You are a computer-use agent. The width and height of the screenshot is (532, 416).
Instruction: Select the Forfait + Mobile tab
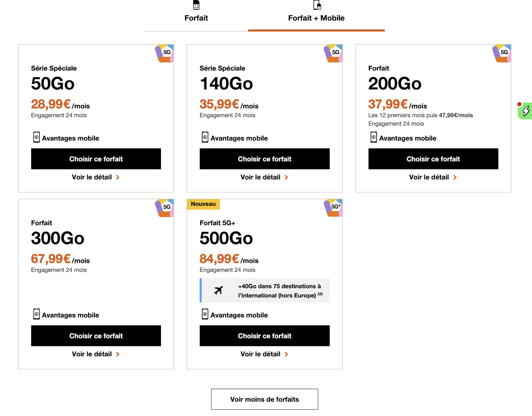[x=316, y=18]
